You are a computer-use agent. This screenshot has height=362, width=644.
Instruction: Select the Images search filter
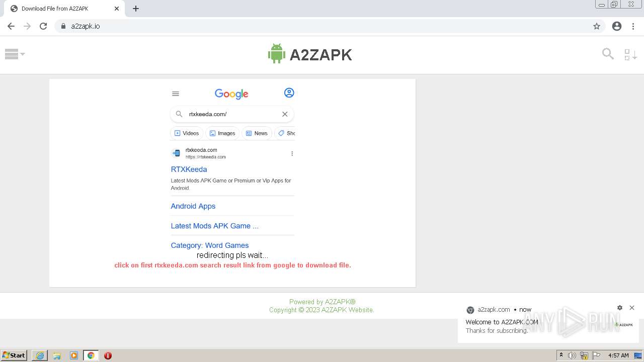[222, 133]
